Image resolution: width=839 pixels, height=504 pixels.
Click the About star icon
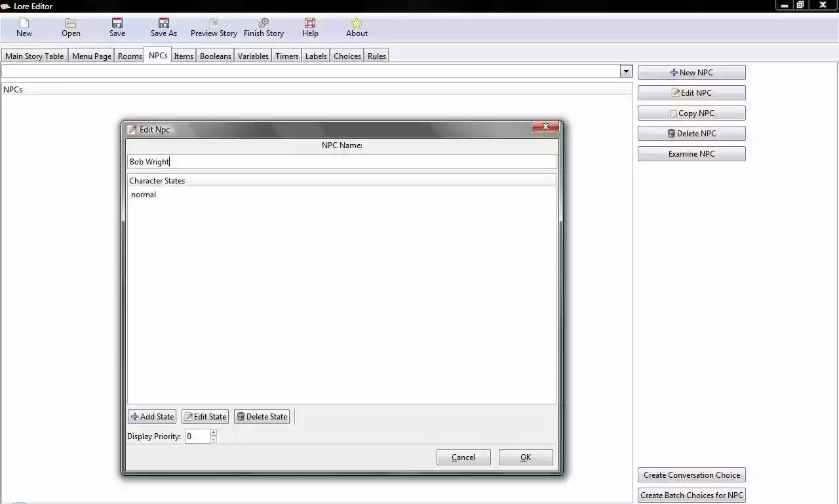356,22
